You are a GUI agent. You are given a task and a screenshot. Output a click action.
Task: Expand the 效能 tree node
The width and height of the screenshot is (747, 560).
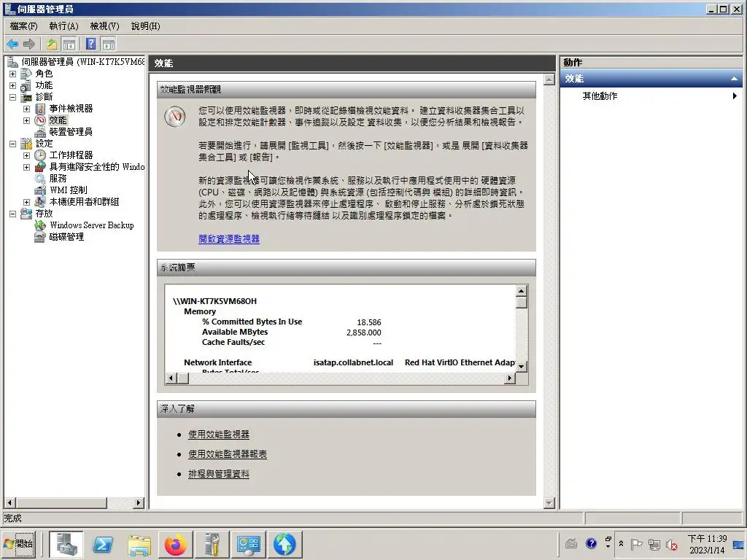click(27, 120)
